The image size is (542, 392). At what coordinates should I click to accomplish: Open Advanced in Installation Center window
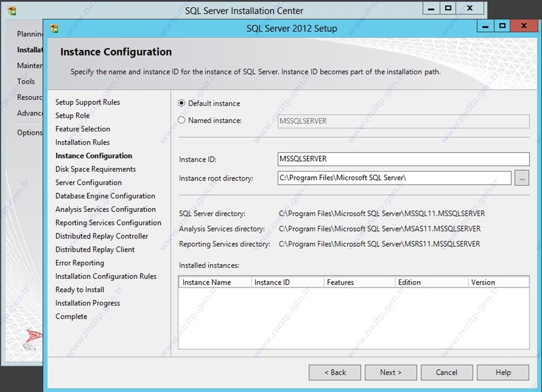[x=30, y=113]
